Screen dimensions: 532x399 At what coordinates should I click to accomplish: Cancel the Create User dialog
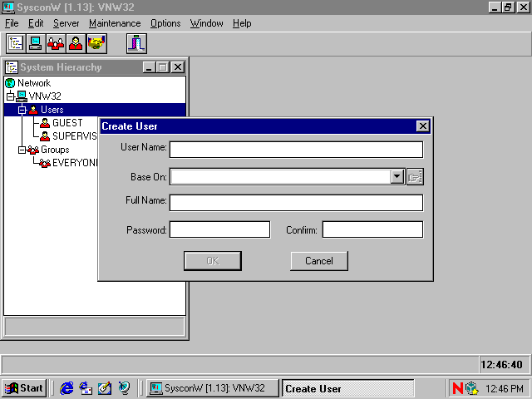coord(319,261)
